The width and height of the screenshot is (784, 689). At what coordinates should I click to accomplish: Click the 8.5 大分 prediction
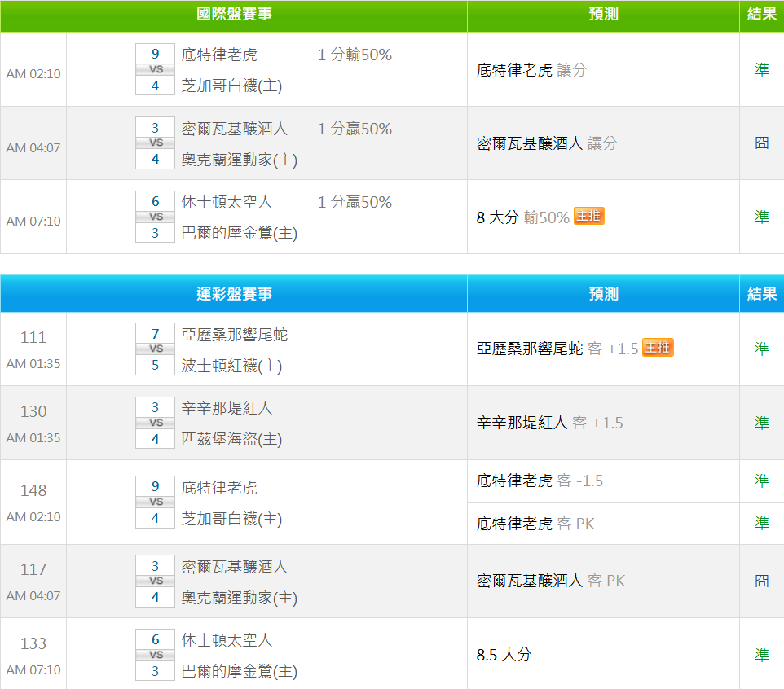click(504, 655)
